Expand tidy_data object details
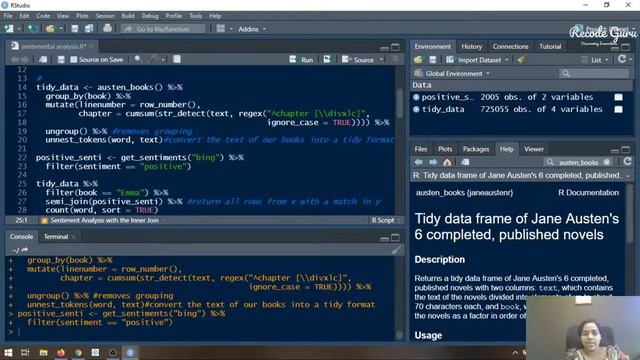This screenshot has width=640, height=360. click(416, 109)
